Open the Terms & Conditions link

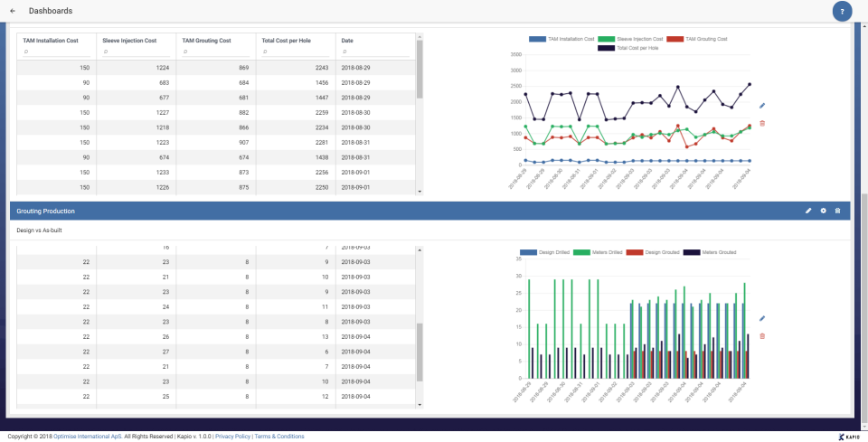279,437
